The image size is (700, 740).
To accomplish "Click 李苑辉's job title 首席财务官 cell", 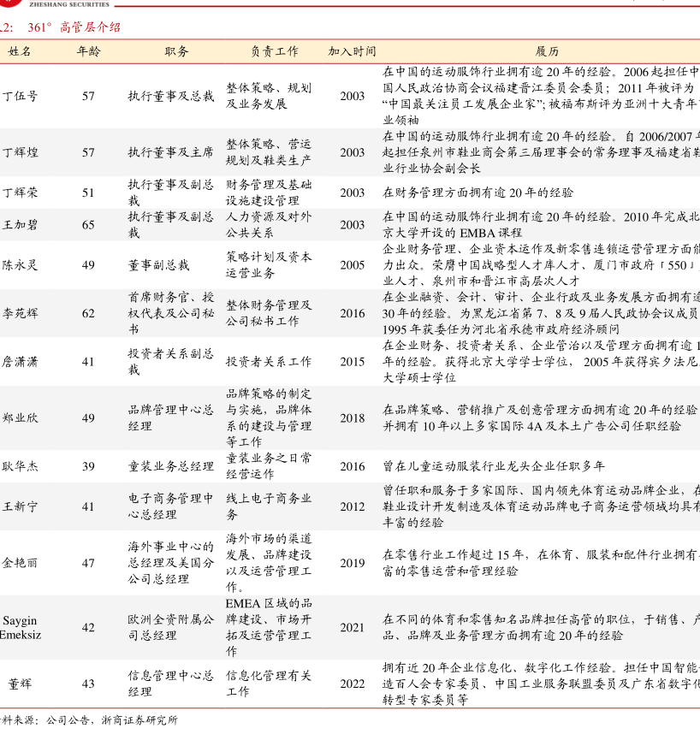I will (171, 313).
